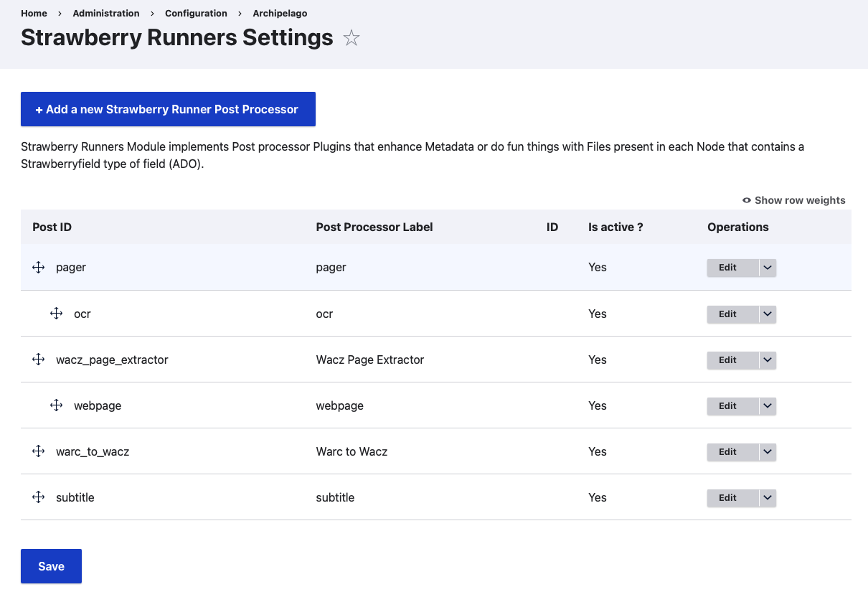Click the 'Wacz Page Extractor' label cell
868x592 pixels.
click(x=370, y=360)
